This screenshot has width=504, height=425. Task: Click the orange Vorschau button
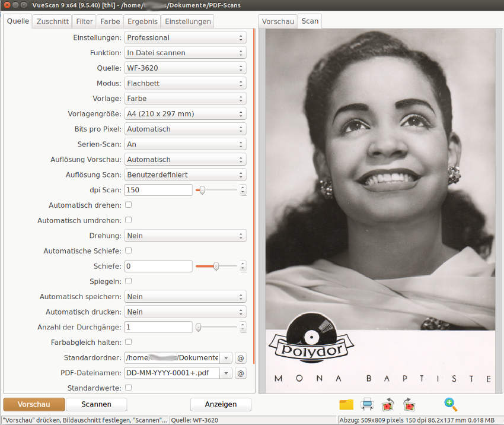pos(34,404)
